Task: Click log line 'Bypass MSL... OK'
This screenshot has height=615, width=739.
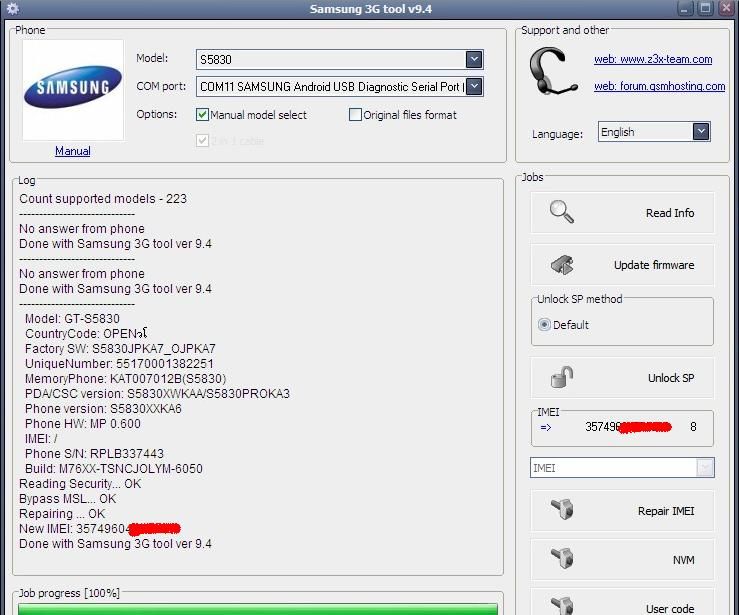Action: 67,499
